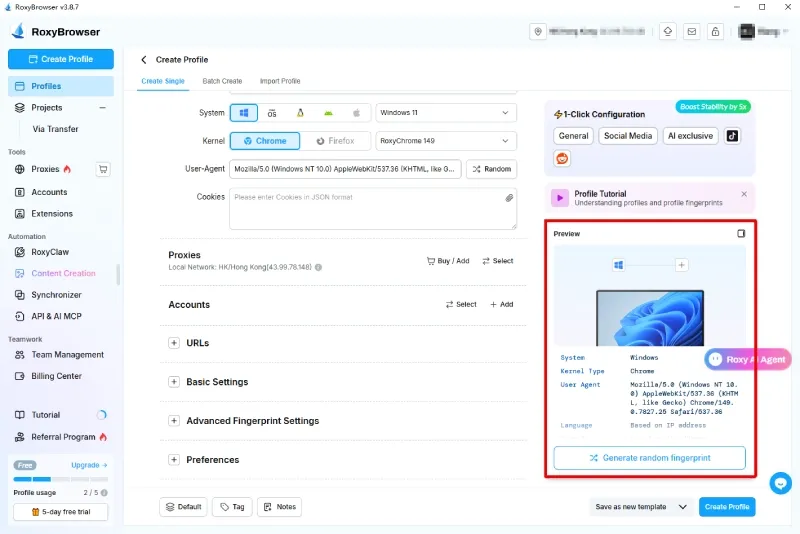Select the Apple iOS system icon
The image size is (800, 534).
click(x=356, y=113)
